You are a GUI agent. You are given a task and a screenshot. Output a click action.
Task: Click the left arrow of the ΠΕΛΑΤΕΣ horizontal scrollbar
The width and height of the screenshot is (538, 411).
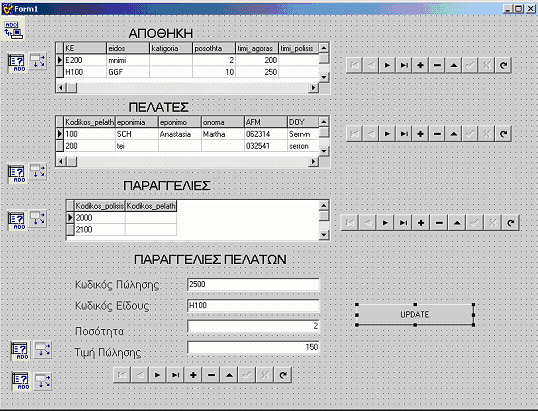pyautogui.click(x=61, y=161)
